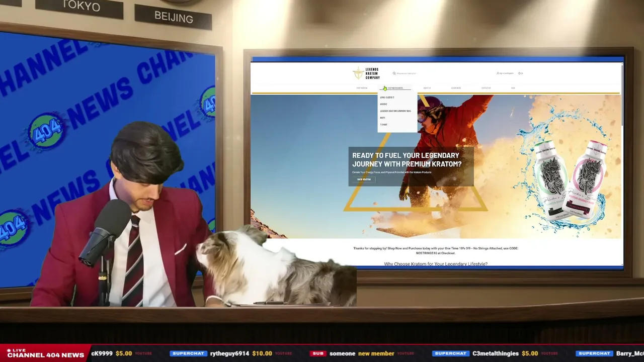Select Hoodie from the merchandise menu
The width and height of the screenshot is (644, 362).
(x=383, y=104)
